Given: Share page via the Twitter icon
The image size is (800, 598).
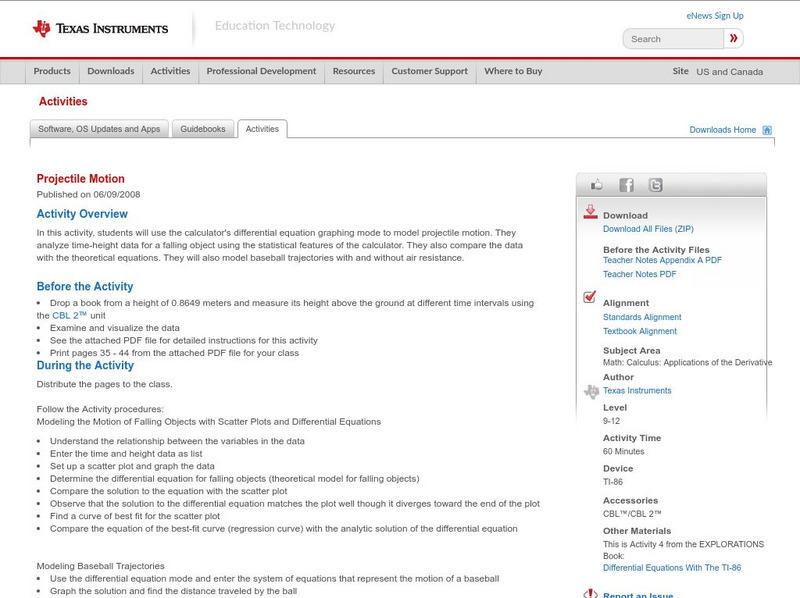Looking at the screenshot, I should (655, 185).
